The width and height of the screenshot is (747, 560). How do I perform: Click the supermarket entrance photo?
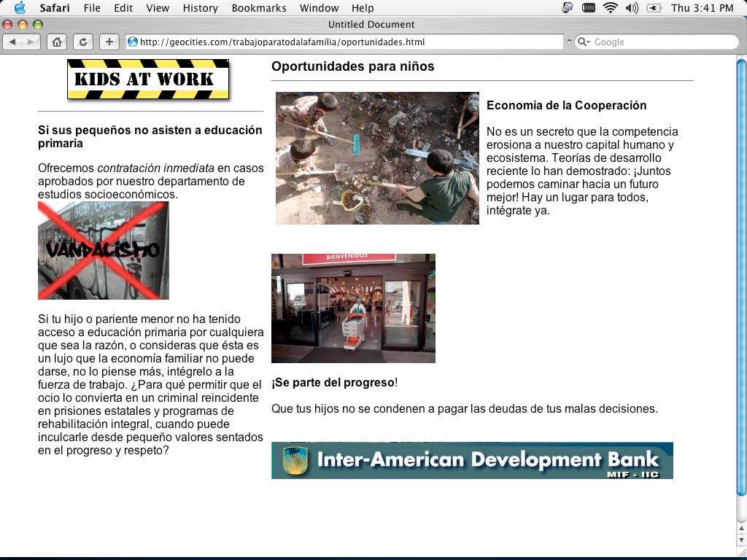(x=354, y=308)
